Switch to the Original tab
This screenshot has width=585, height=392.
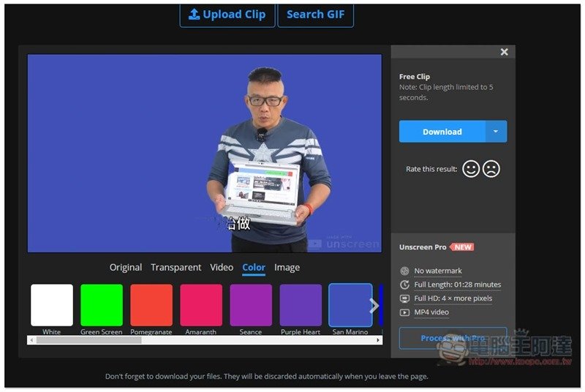coord(126,268)
